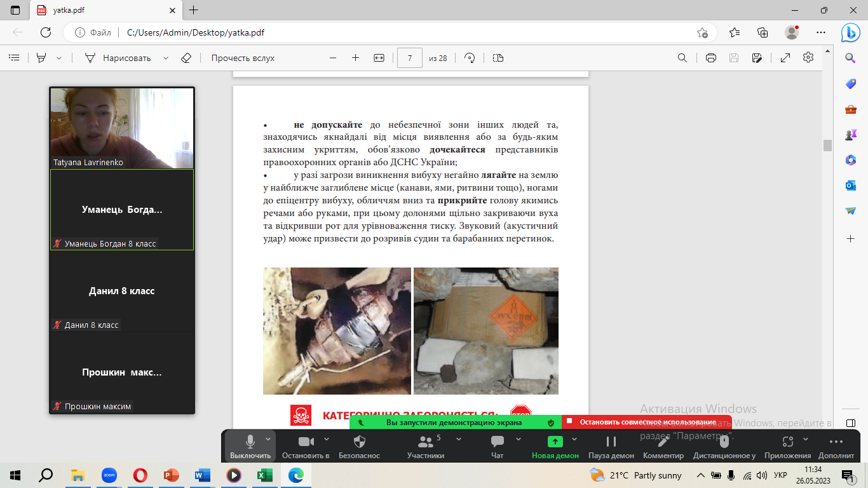
Task: Fit the page to width
Action: pos(379,58)
